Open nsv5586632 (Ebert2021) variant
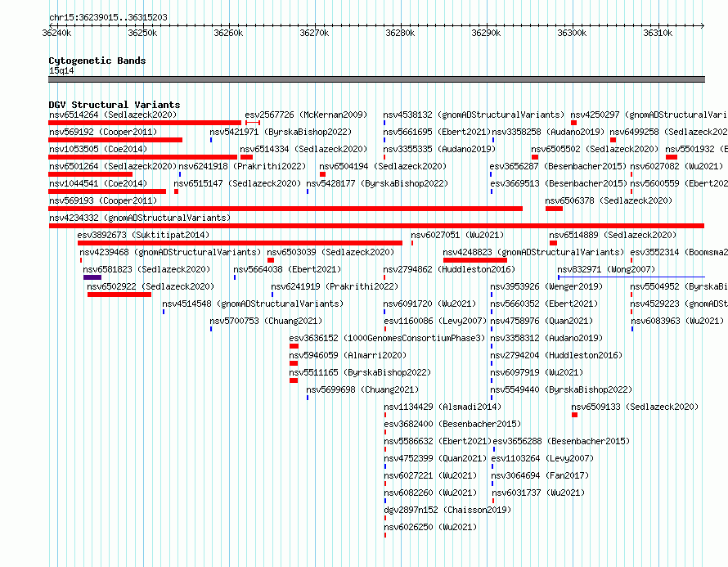 [x=438, y=441]
